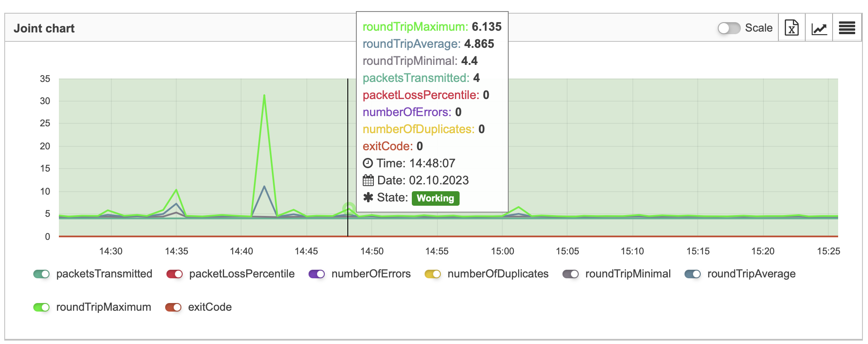Click the Working state badge
The image size is (868, 344).
point(435,198)
